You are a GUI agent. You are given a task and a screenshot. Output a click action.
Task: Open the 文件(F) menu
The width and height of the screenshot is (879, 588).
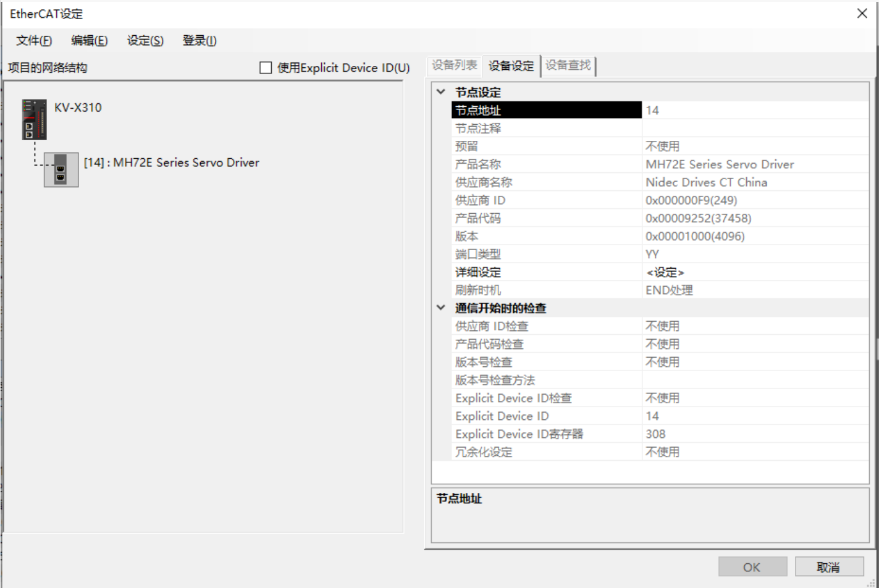[34, 41]
